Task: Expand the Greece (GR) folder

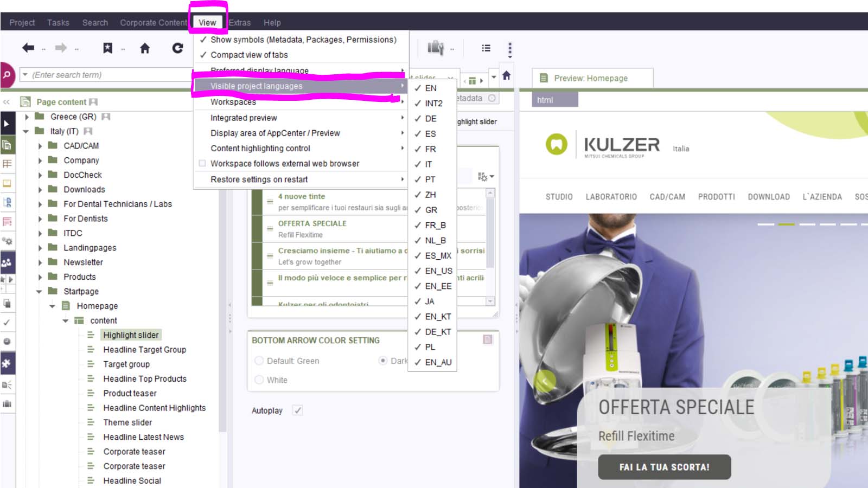Action: click(x=27, y=117)
